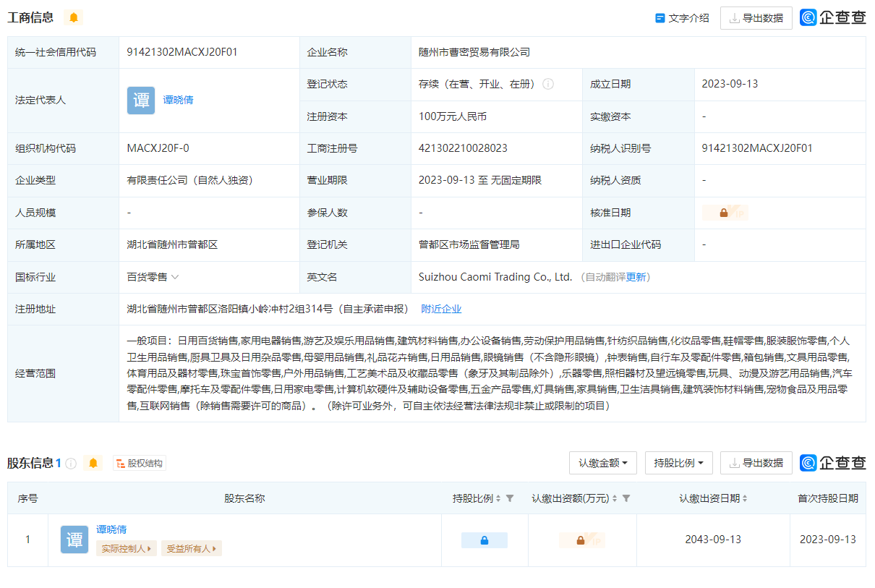Click the orange lock in 认缴出资额 cell
The image size is (875, 588).
[x=581, y=540]
